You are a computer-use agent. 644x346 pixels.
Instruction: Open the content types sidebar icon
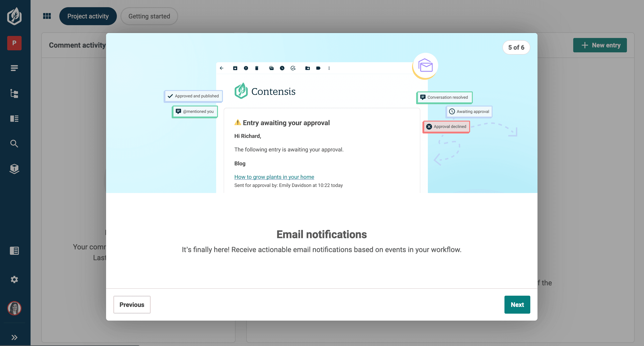tap(14, 118)
